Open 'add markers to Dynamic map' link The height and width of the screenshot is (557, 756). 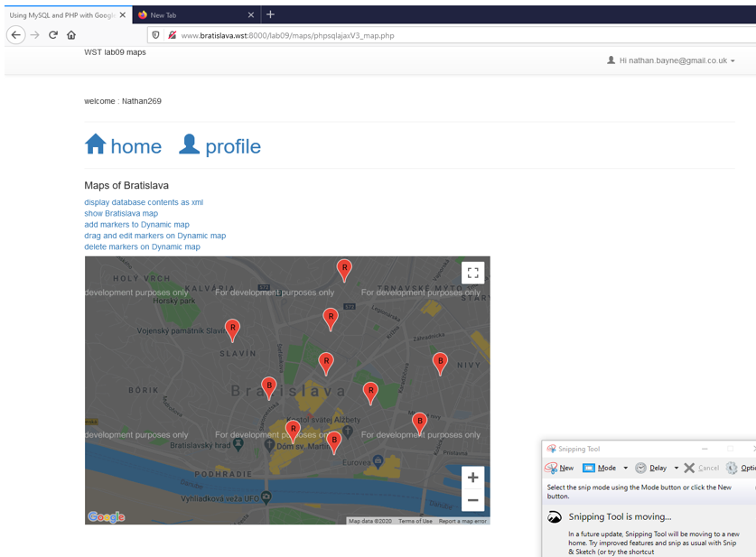tap(136, 224)
